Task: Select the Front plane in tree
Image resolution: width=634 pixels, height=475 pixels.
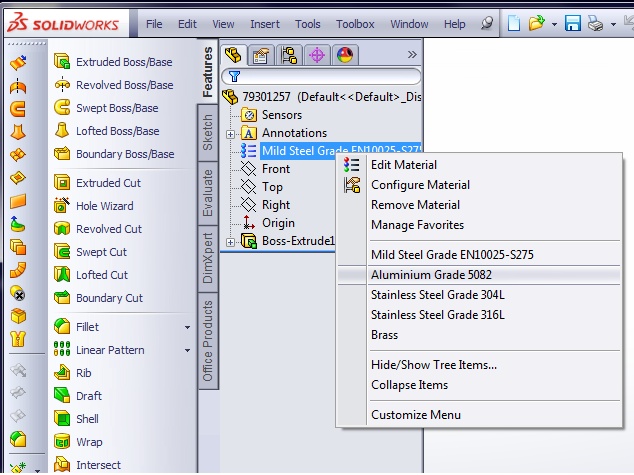Action: pyautogui.click(x=266, y=169)
